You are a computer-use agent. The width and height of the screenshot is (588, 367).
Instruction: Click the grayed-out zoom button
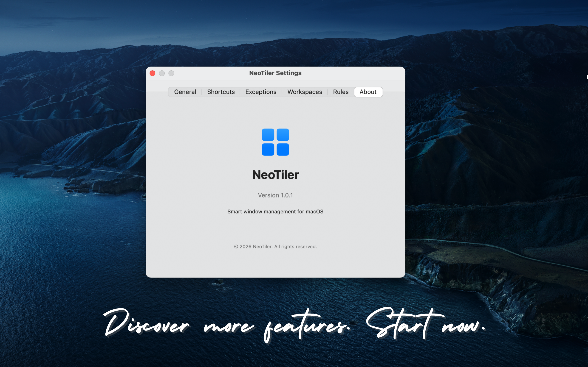point(171,73)
